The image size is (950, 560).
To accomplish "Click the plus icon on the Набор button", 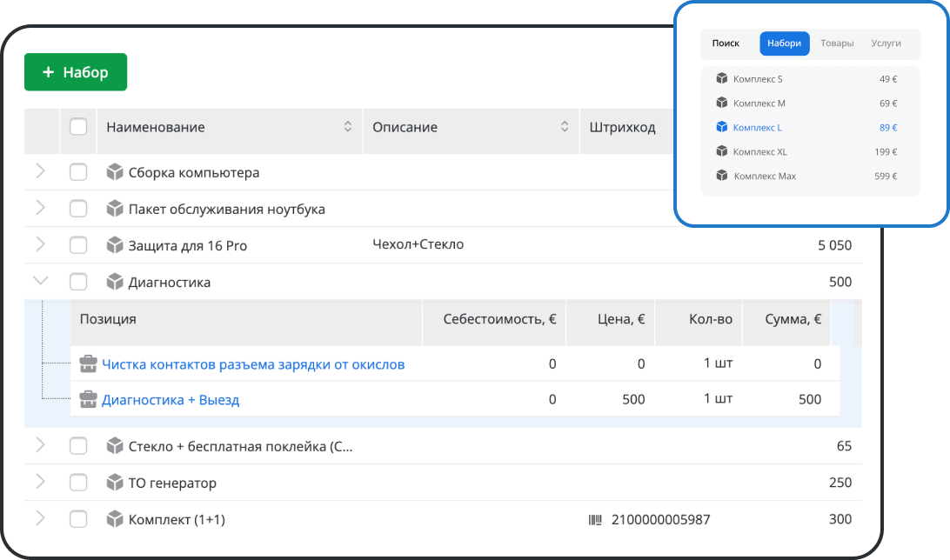I will (x=48, y=72).
